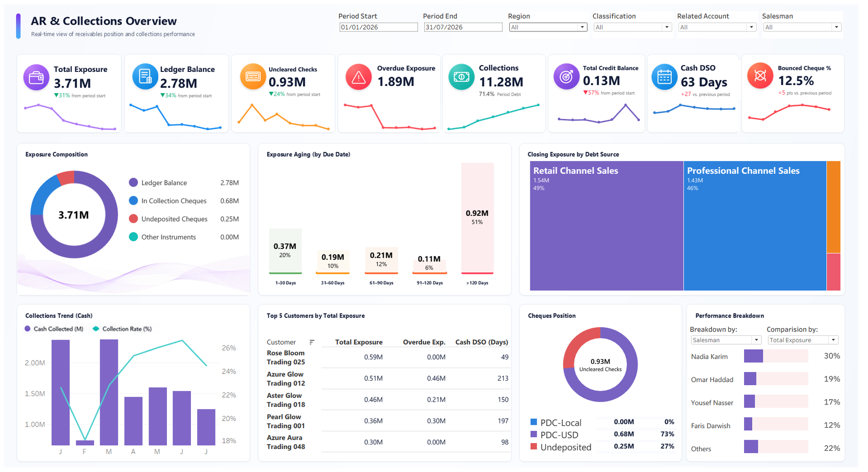
Task: Click the 91-120 Days aging bar
Action: [x=429, y=266]
